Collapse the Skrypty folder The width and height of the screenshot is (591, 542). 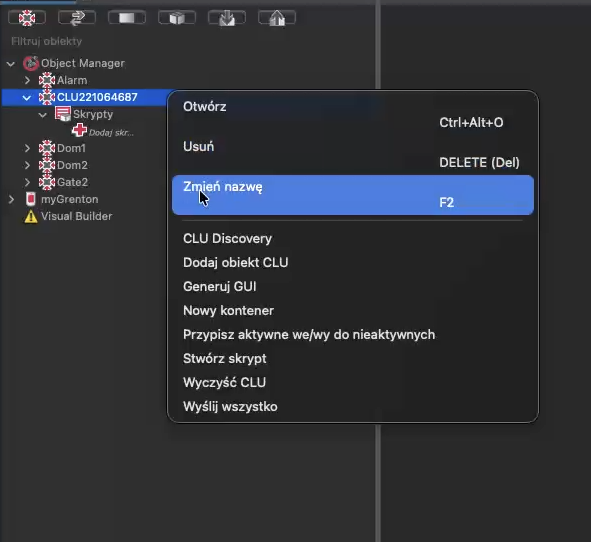tap(43, 115)
